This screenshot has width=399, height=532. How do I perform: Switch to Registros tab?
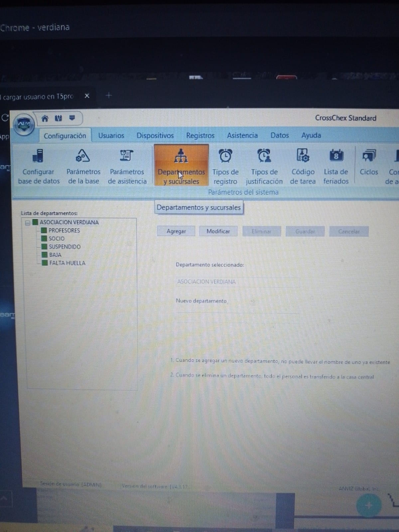200,136
